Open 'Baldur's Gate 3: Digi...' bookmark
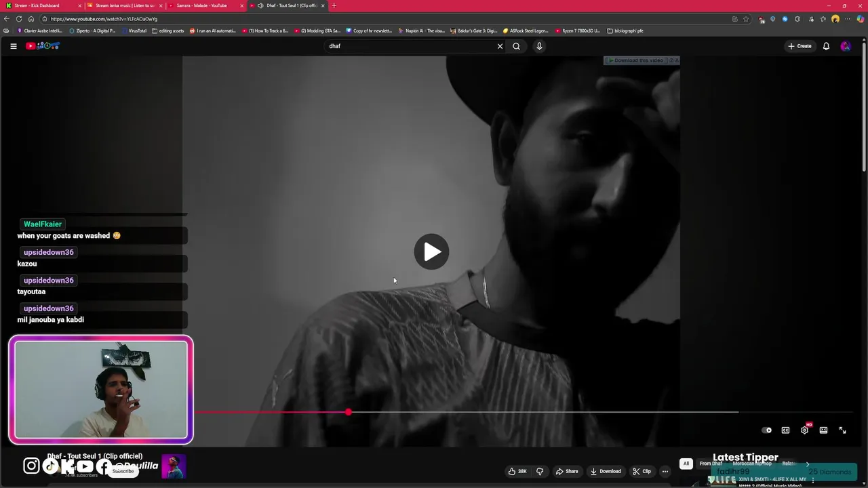This screenshot has width=868, height=488. 474,30
